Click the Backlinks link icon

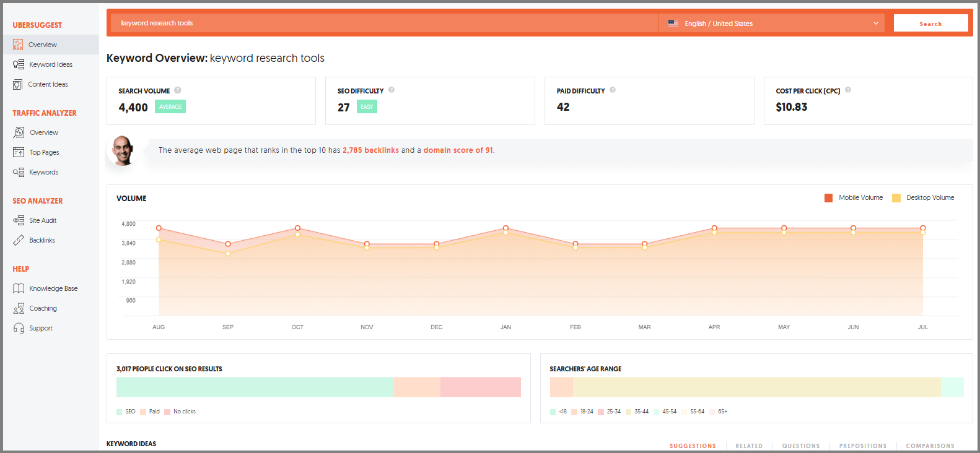pos(19,240)
